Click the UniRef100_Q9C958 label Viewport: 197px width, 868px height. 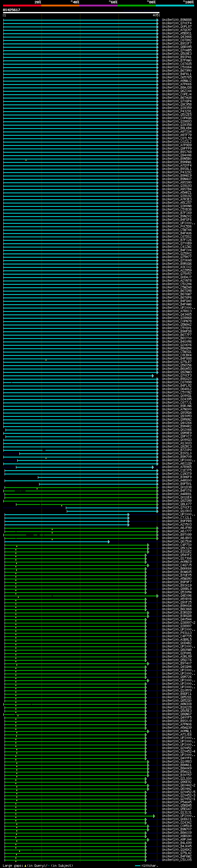(177, 104)
